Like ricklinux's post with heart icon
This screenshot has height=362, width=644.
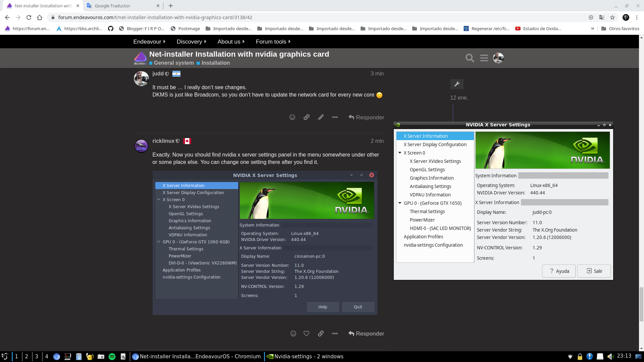point(306,334)
